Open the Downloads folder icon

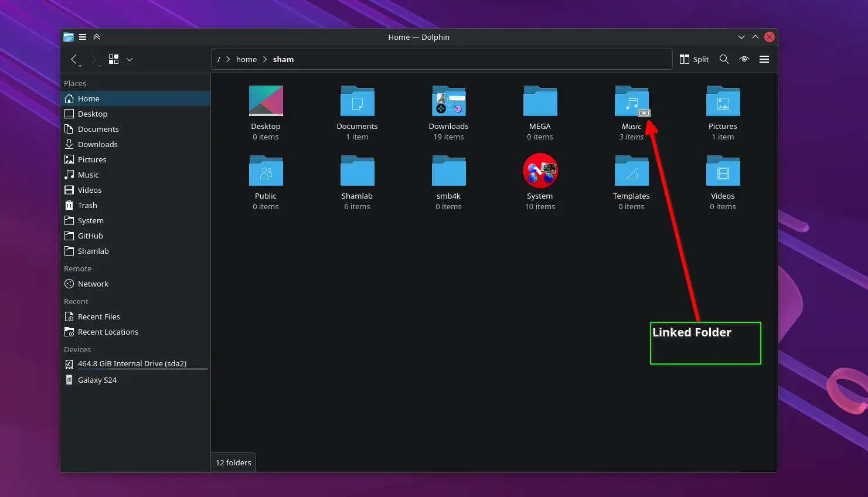coord(448,101)
